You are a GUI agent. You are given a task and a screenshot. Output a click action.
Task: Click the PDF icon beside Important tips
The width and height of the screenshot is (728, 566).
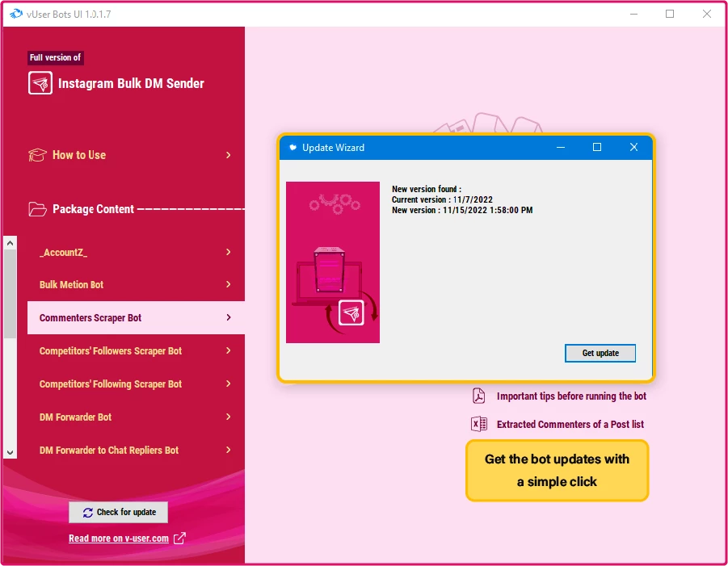coord(478,396)
